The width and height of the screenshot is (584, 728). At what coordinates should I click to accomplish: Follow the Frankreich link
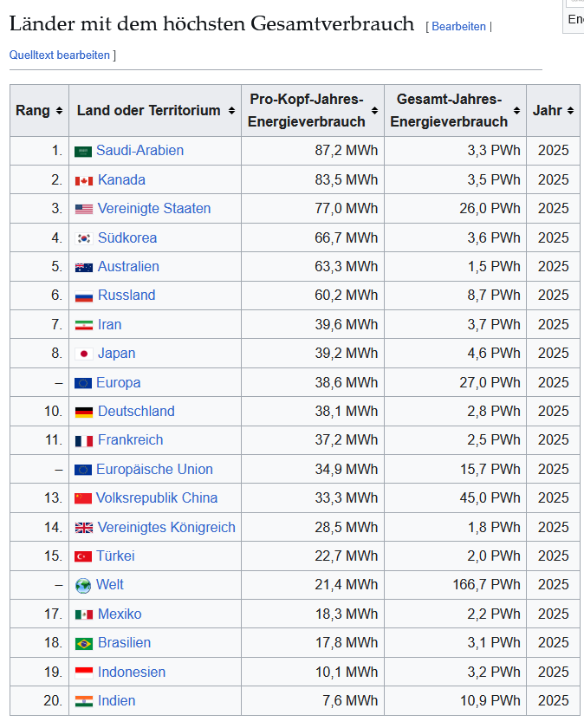point(131,440)
